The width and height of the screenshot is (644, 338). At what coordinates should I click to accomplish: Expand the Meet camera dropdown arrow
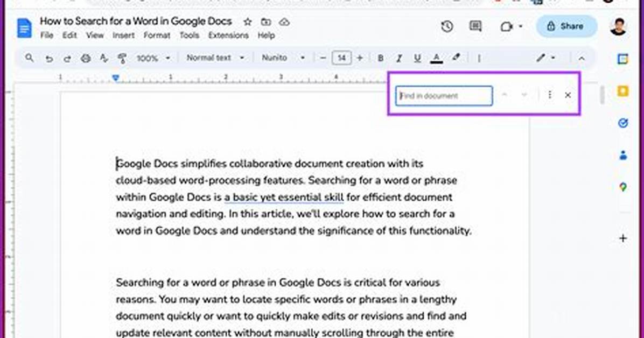click(521, 27)
